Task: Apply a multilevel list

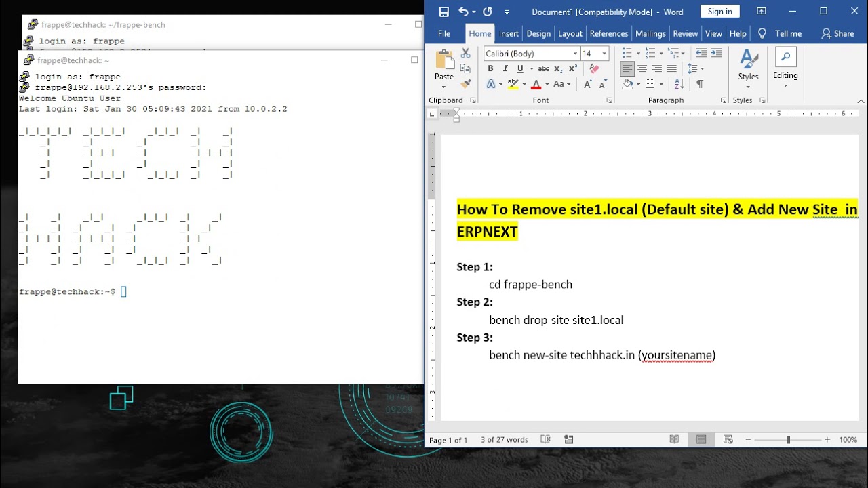Action: [x=673, y=53]
